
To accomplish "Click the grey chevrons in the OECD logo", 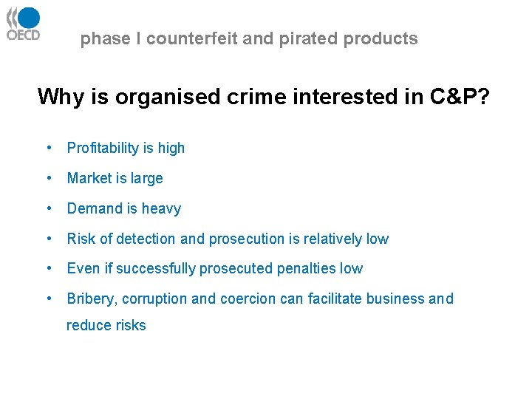I will [x=12, y=18].
